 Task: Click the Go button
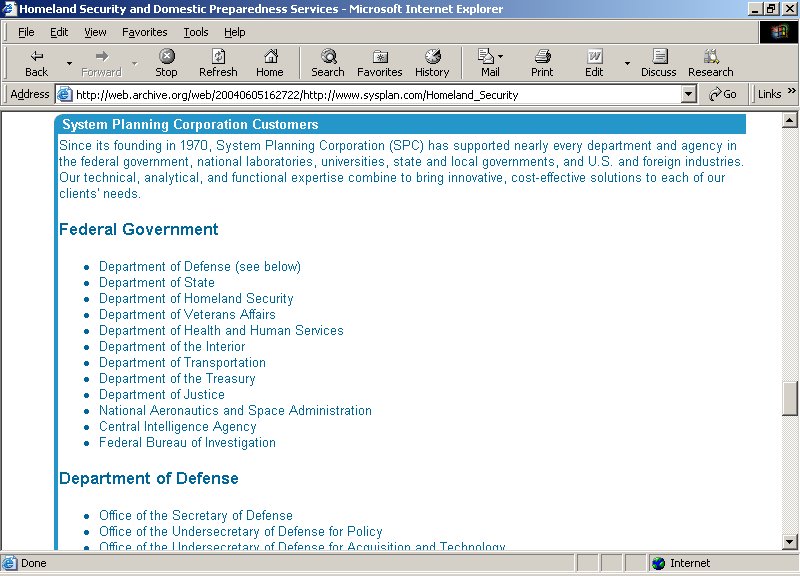coord(723,94)
